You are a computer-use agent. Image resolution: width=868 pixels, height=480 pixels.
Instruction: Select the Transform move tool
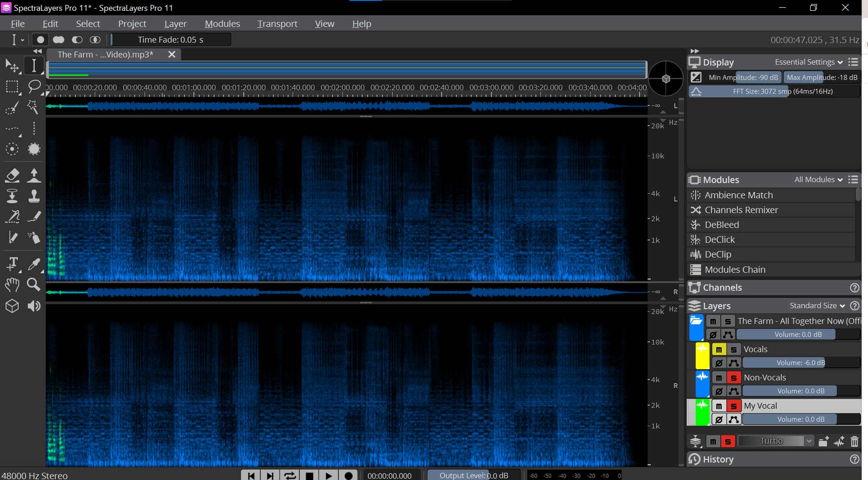pyautogui.click(x=12, y=66)
